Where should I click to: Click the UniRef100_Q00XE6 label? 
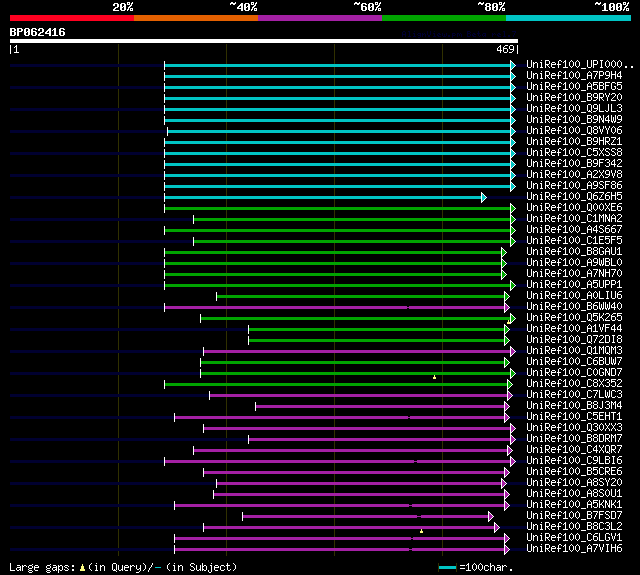(x=574, y=208)
